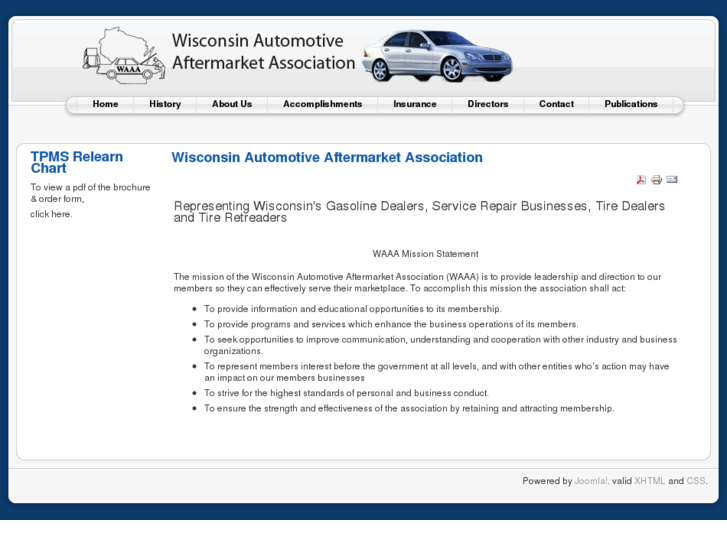Open the Home menu item
727x545 pixels.
tap(105, 104)
